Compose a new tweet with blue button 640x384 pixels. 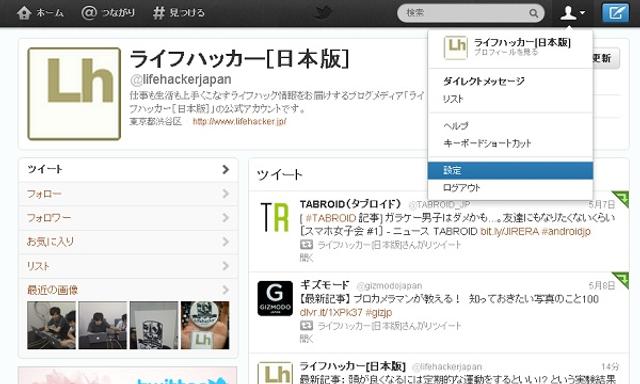616,13
